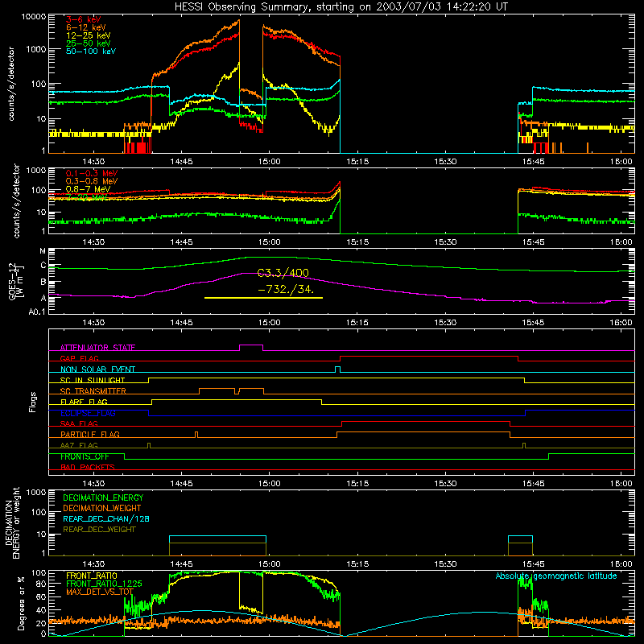Click the B class tick in GOES panel
The width and height of the screenshot is (644, 644).
[43, 283]
